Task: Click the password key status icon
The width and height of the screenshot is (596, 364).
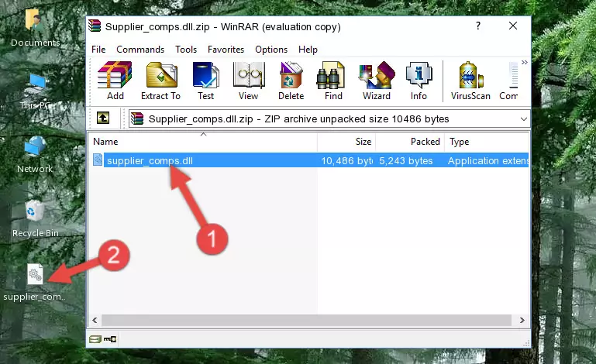Action: point(110,339)
